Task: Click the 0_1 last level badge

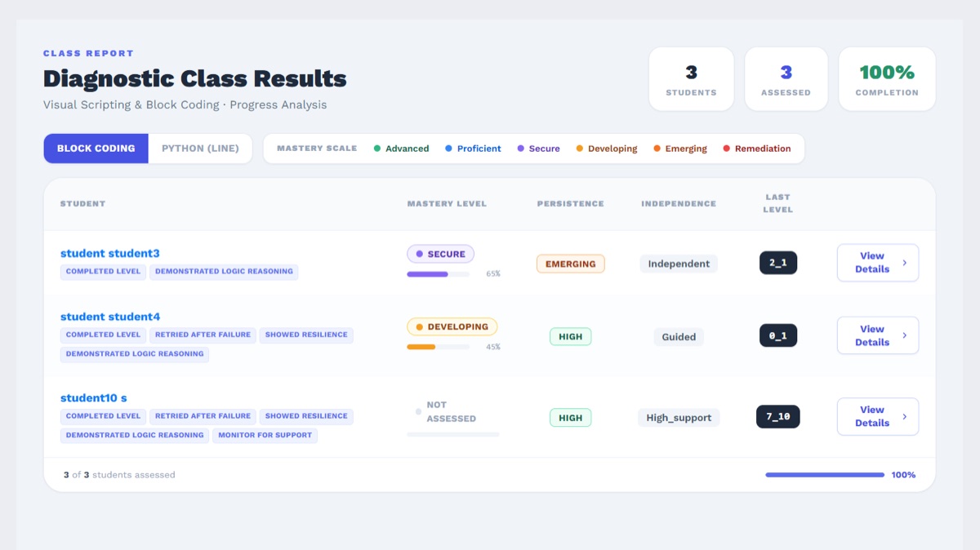Action: coord(778,335)
